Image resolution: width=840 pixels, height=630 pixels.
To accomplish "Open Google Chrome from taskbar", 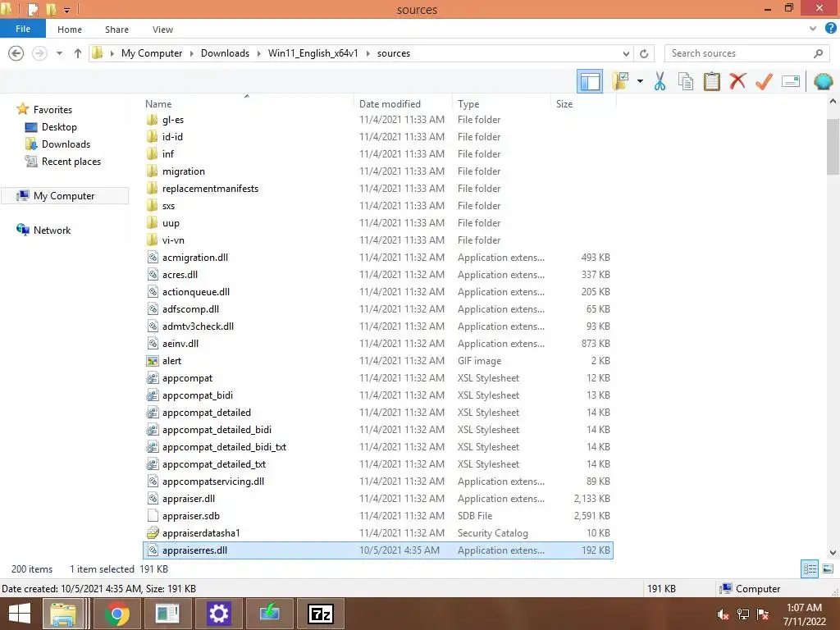I will (x=116, y=614).
